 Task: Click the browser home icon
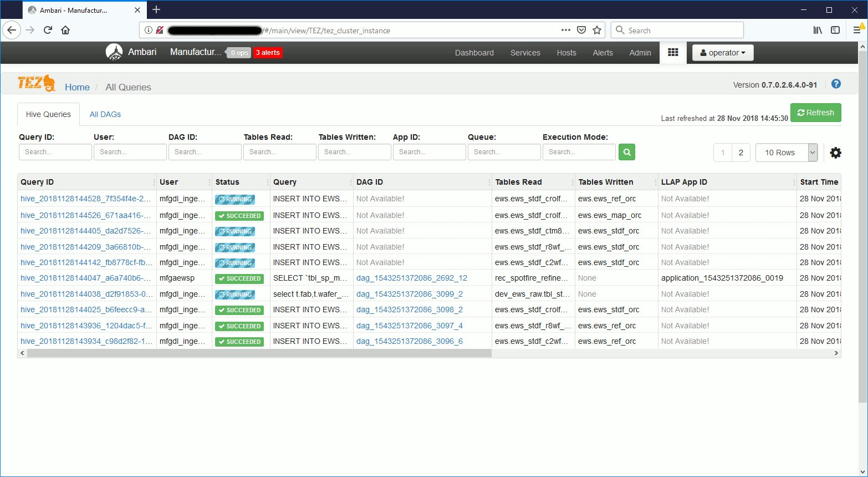[x=65, y=30]
